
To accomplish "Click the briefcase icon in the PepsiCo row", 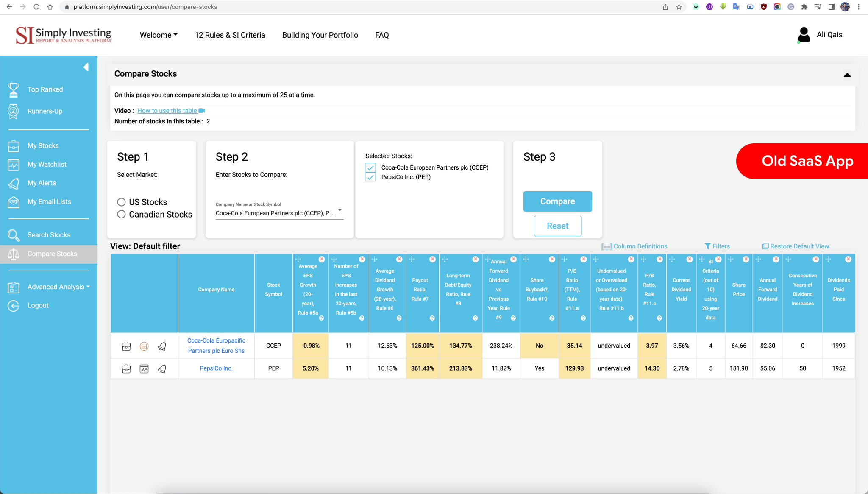I will coord(126,369).
